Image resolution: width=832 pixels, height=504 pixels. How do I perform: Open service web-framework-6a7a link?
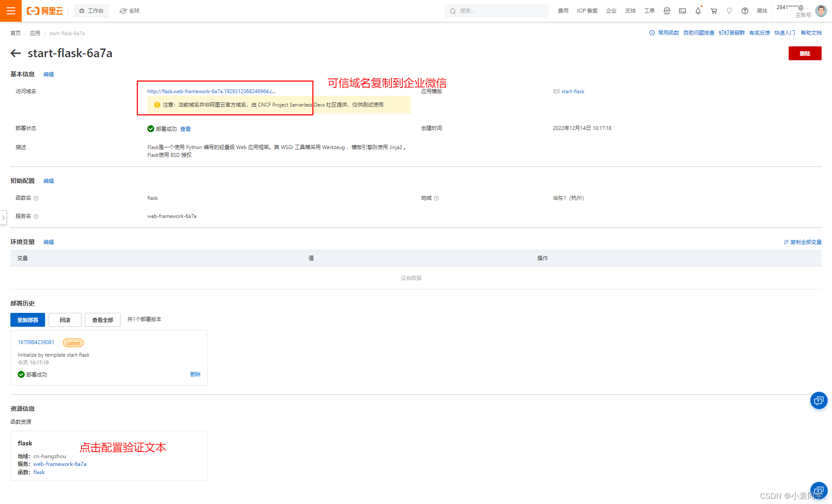(60, 464)
